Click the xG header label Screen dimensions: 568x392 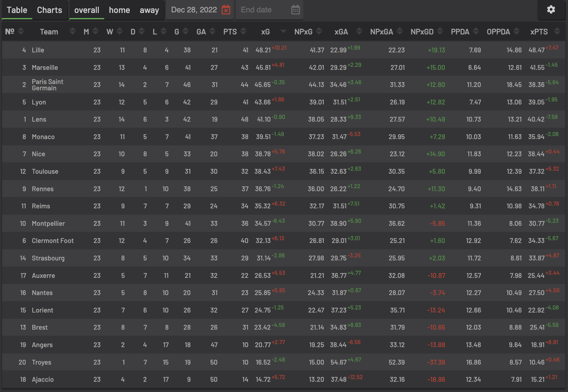(x=265, y=32)
